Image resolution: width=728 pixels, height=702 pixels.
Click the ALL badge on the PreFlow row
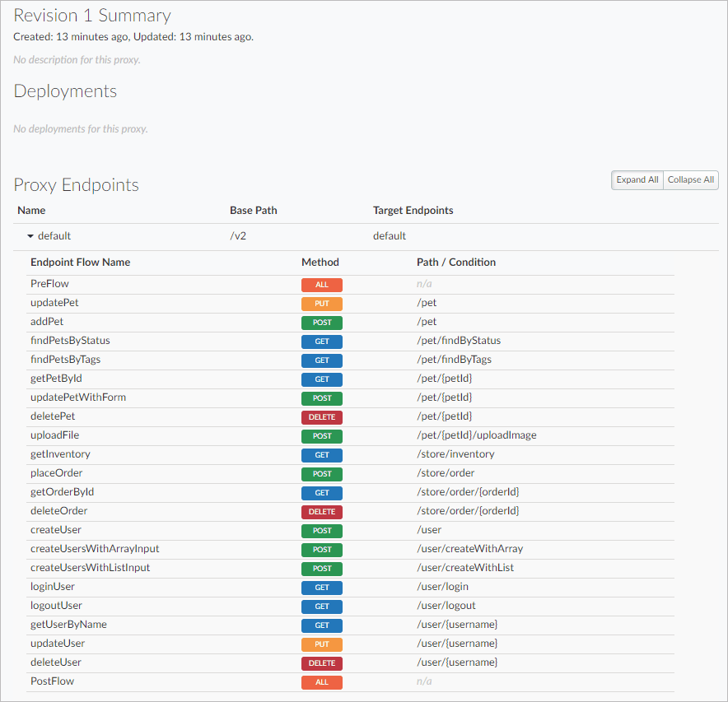tap(322, 284)
